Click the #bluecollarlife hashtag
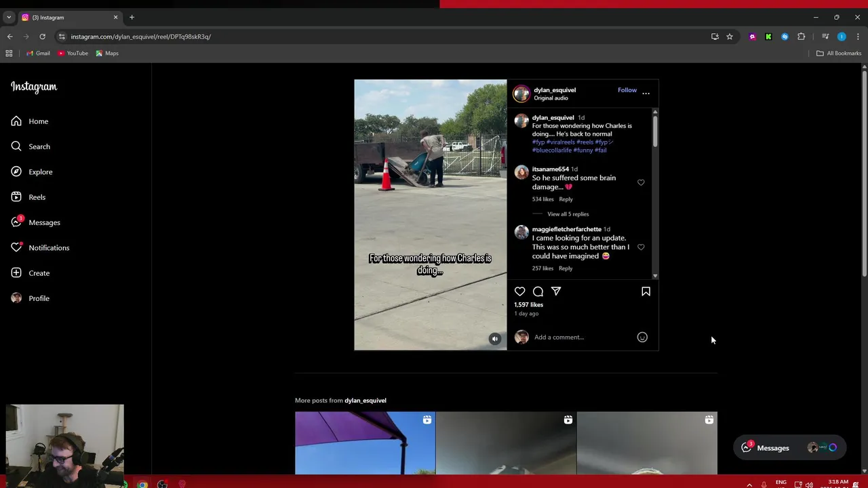This screenshot has width=868, height=488. (x=551, y=150)
